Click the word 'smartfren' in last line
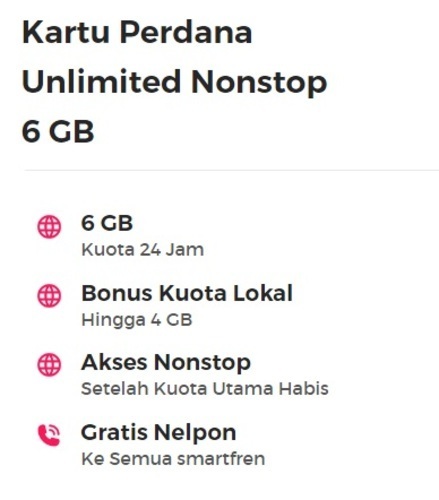 click(x=221, y=459)
